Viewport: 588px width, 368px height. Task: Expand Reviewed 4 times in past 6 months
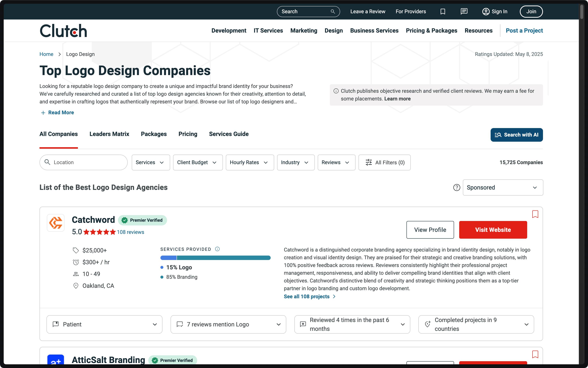(352, 324)
